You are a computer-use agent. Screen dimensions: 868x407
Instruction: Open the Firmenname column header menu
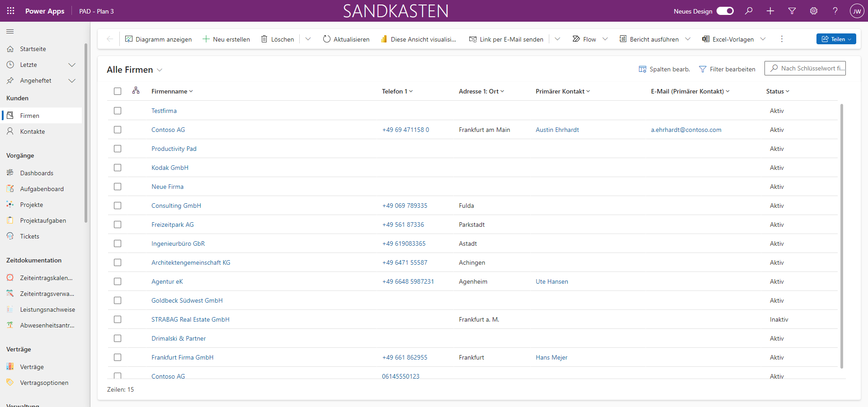pyautogui.click(x=172, y=91)
